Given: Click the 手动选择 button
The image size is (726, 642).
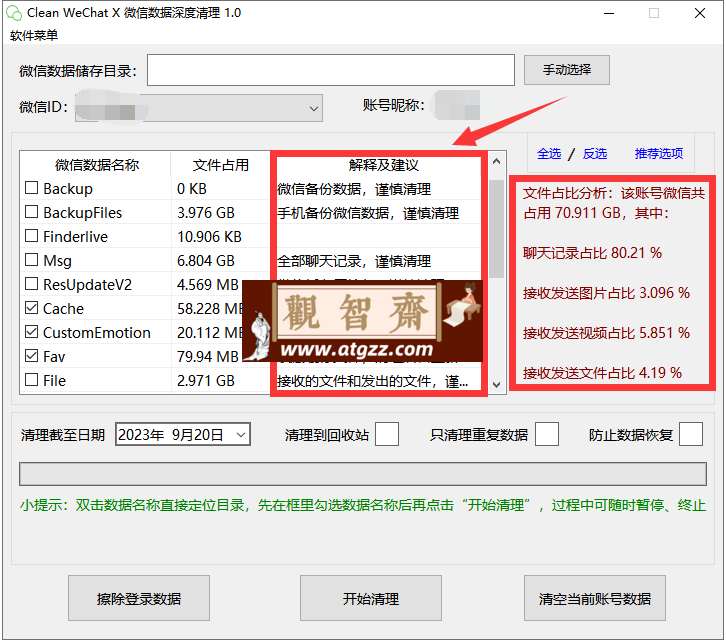Looking at the screenshot, I should coord(566,70).
